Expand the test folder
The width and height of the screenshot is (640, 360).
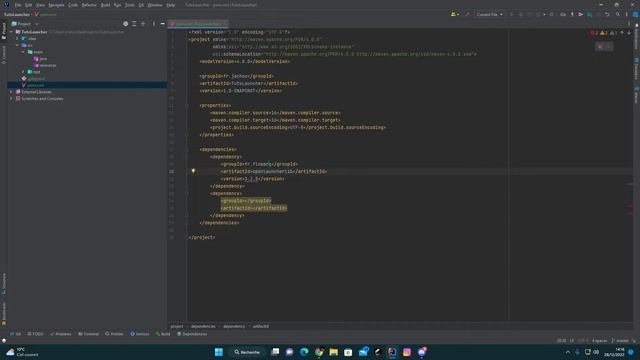click(x=23, y=72)
